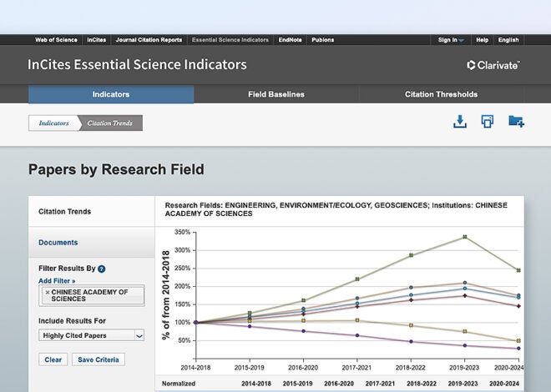This screenshot has width=551, height=392.
Task: Open the Web of Science link
Action: pyautogui.click(x=56, y=40)
